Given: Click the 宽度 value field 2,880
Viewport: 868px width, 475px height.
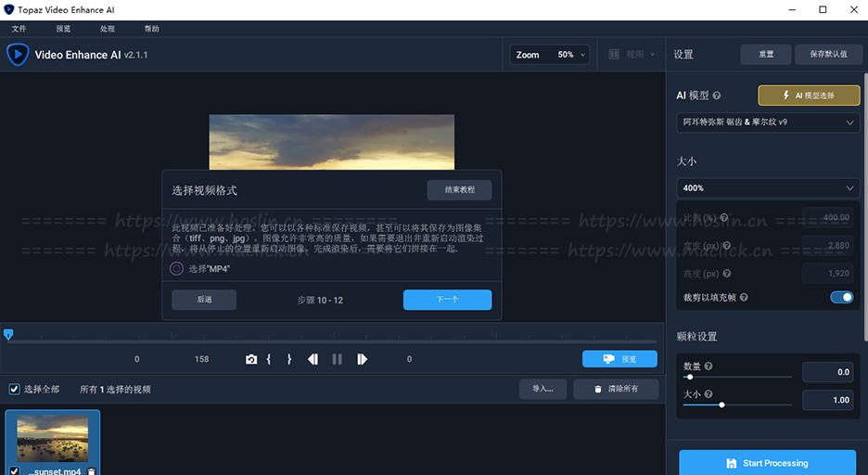Looking at the screenshot, I should pyautogui.click(x=827, y=245).
